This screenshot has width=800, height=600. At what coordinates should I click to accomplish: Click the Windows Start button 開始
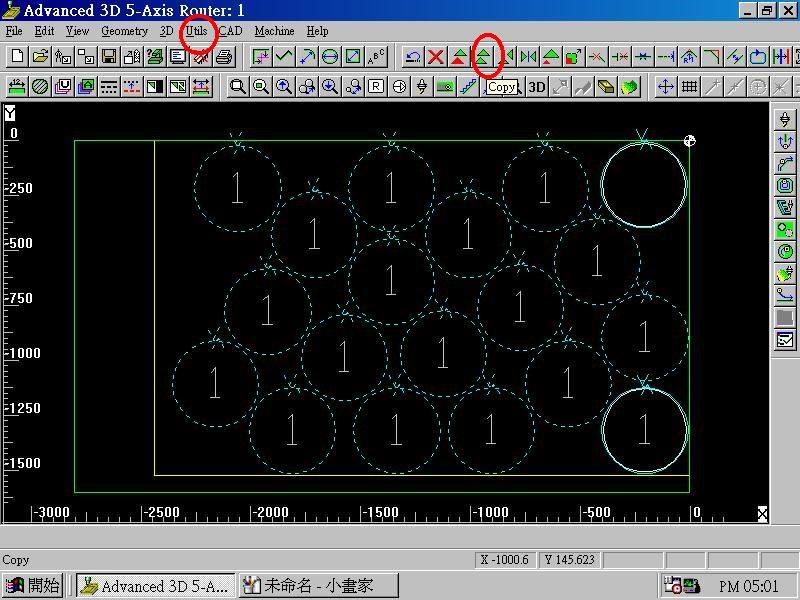[33, 585]
